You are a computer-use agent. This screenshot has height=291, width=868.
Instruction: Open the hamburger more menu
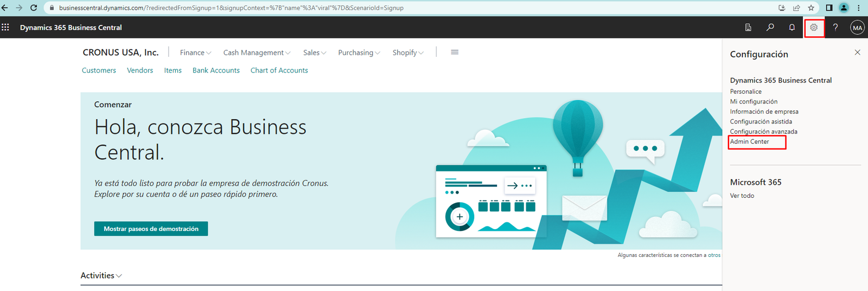(455, 53)
